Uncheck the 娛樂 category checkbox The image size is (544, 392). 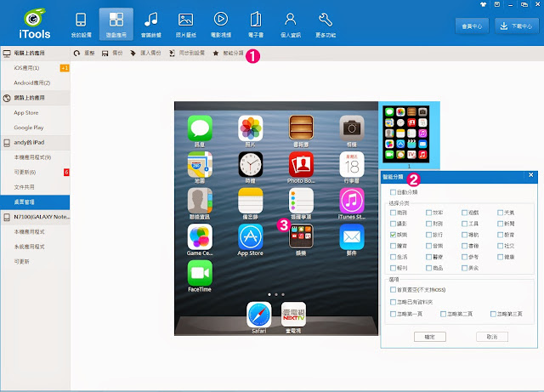pos(394,233)
